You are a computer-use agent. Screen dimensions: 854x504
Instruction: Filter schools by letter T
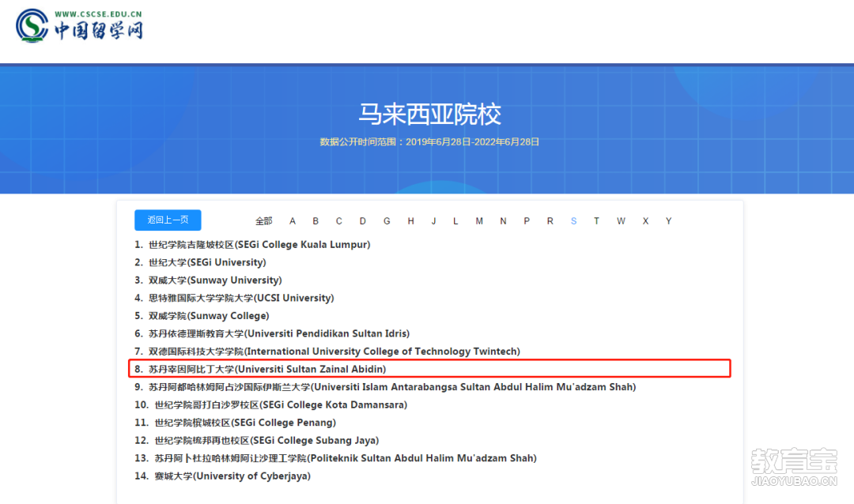pos(596,221)
